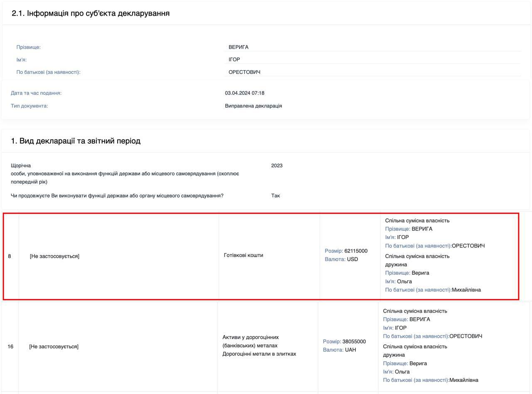
Task: Select the reporting year 2023
Action: (276, 166)
